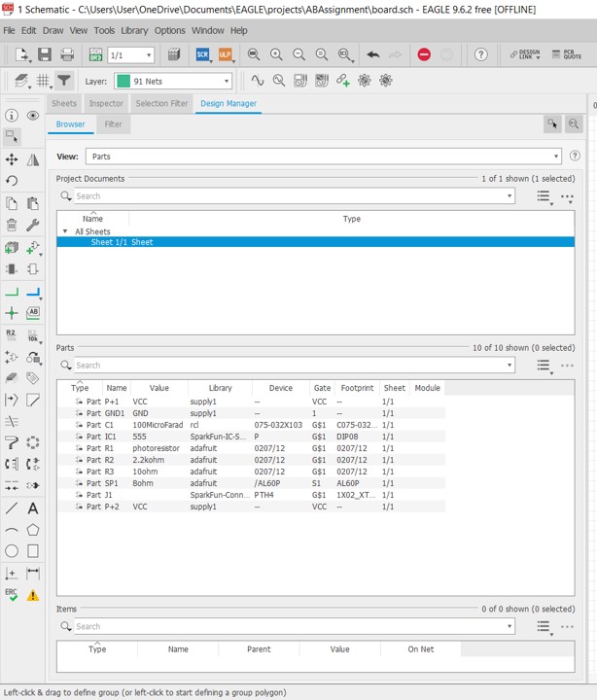Toggle the selection filter funnel icon
Image resolution: width=597 pixels, height=700 pixels.
point(64,81)
